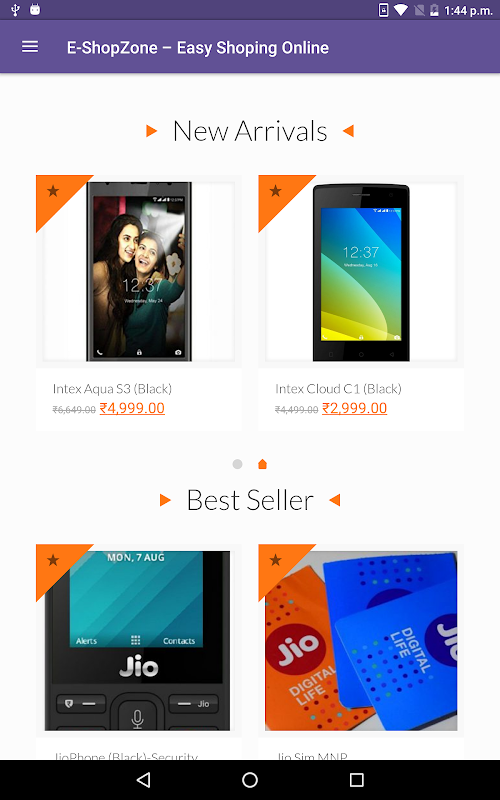Open the Intex Cloud C1 phone image
This screenshot has height=800, width=500.
click(x=361, y=271)
